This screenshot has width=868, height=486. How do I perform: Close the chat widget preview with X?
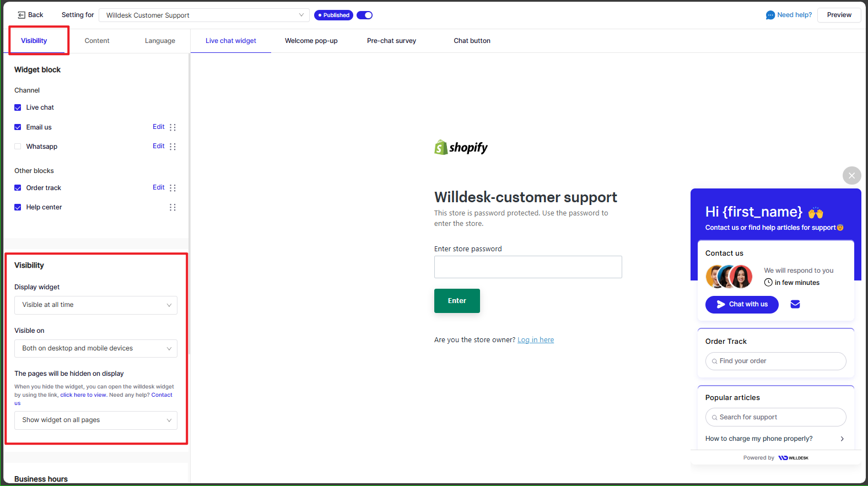click(851, 175)
